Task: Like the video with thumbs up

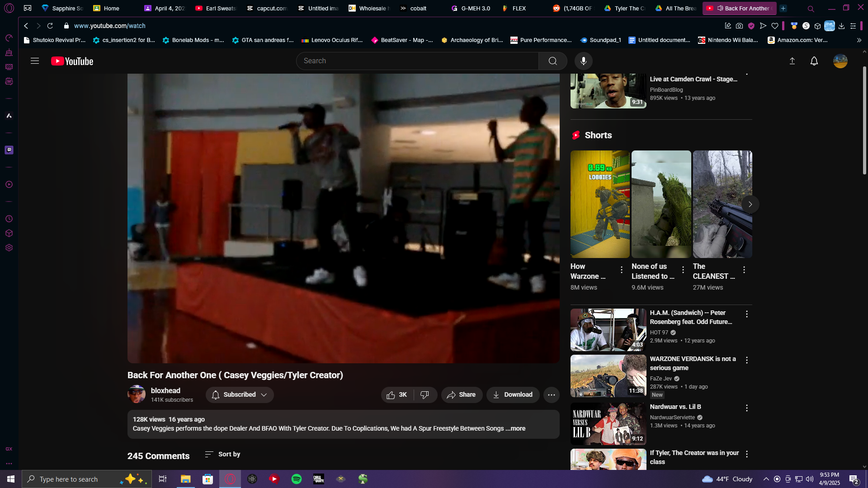Action: [x=397, y=395]
